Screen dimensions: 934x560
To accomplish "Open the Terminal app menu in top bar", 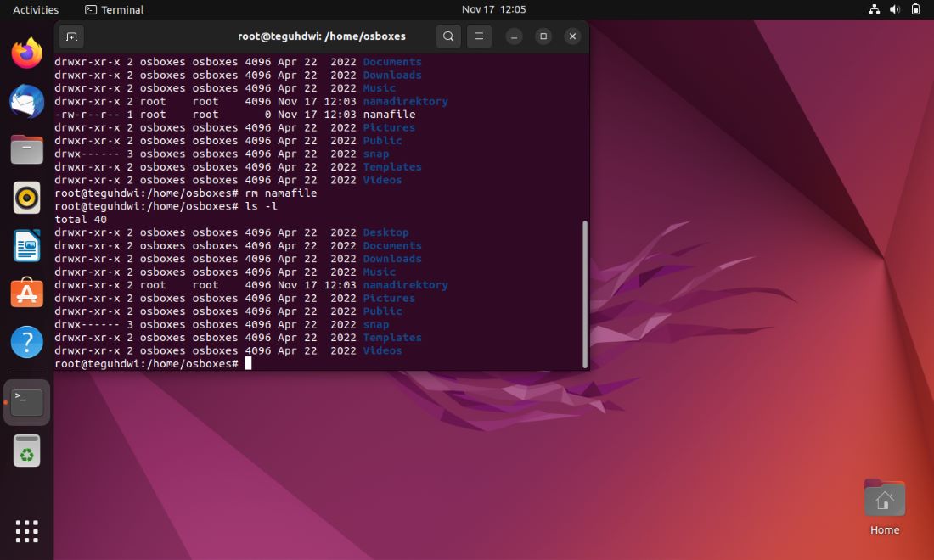I will pos(115,9).
